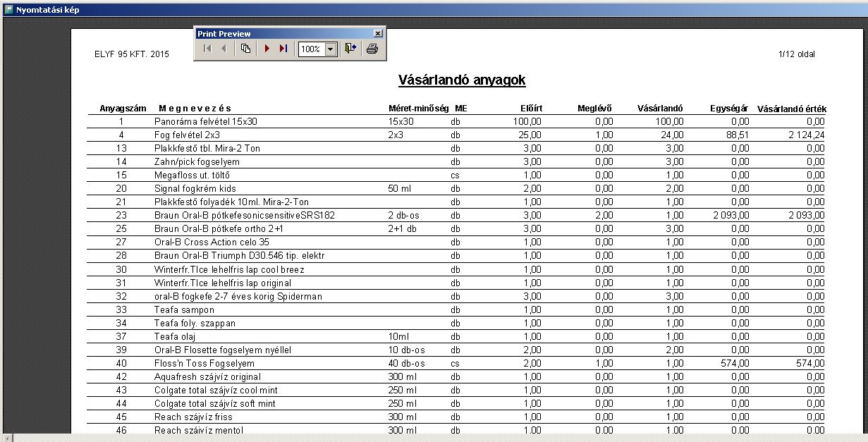Select Teafa olaj item

176,336
